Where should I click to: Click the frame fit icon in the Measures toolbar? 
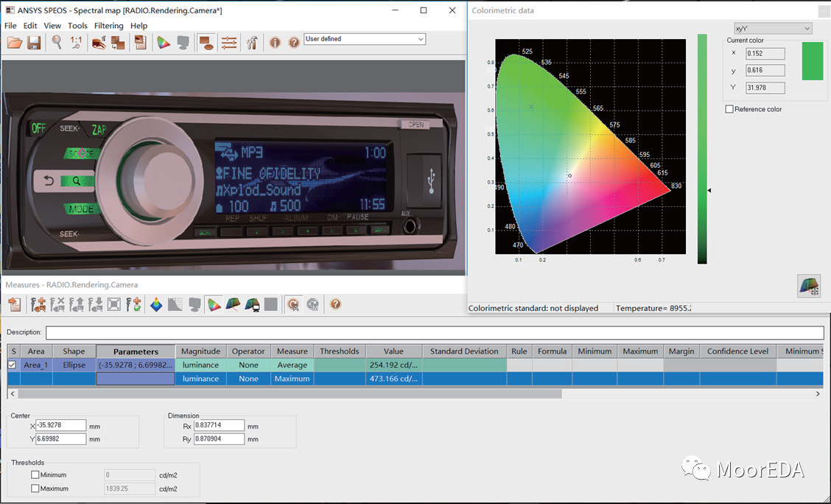coord(114,304)
